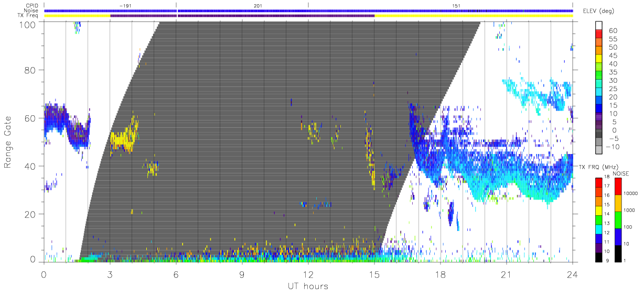Click red segment of ELEV colorbar

[599, 34]
